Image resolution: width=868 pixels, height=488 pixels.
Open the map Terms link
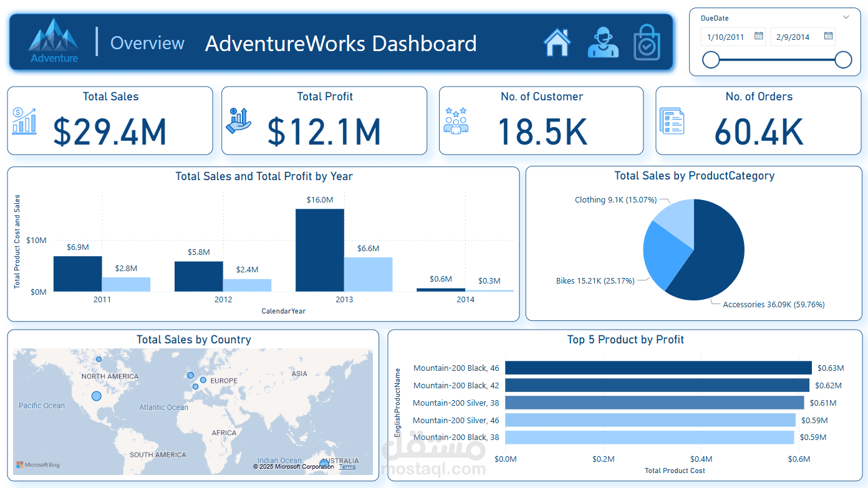[347, 466]
